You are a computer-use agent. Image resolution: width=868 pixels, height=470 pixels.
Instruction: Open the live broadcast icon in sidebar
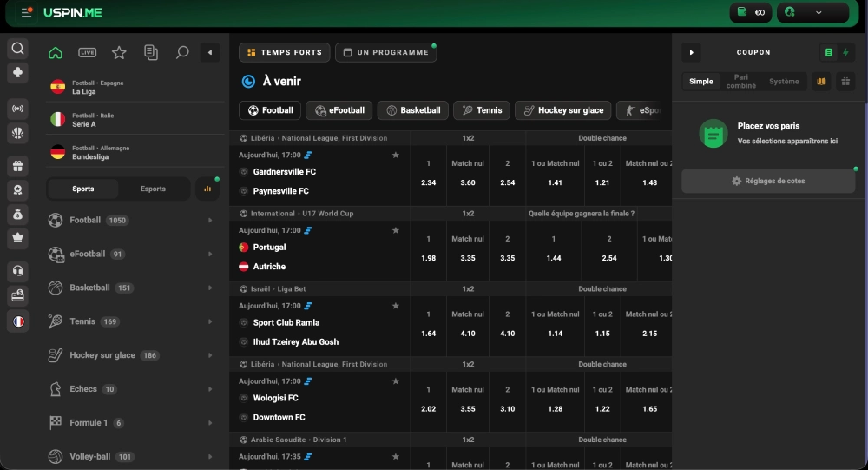point(17,109)
